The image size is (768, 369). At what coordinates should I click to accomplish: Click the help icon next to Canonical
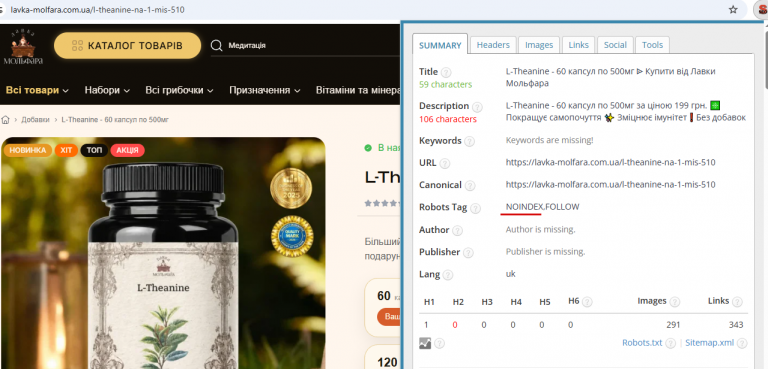click(x=470, y=186)
